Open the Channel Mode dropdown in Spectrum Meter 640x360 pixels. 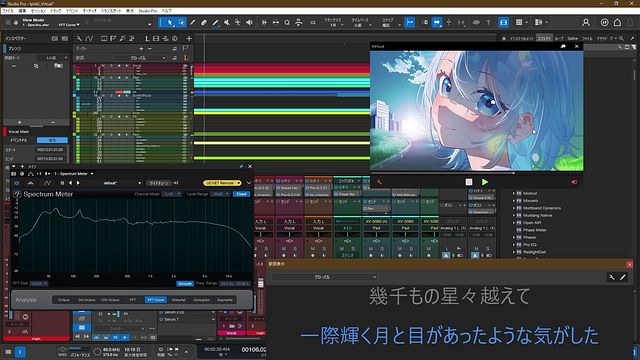(172, 194)
